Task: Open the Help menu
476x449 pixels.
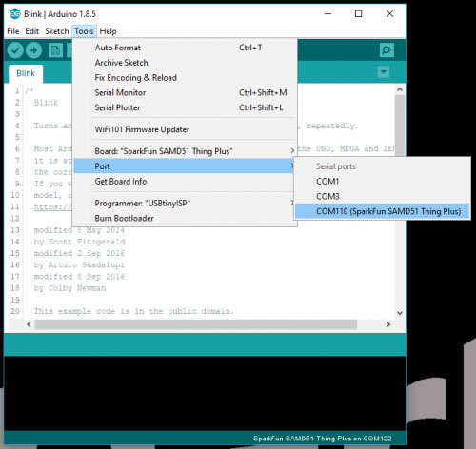Action: click(x=108, y=31)
